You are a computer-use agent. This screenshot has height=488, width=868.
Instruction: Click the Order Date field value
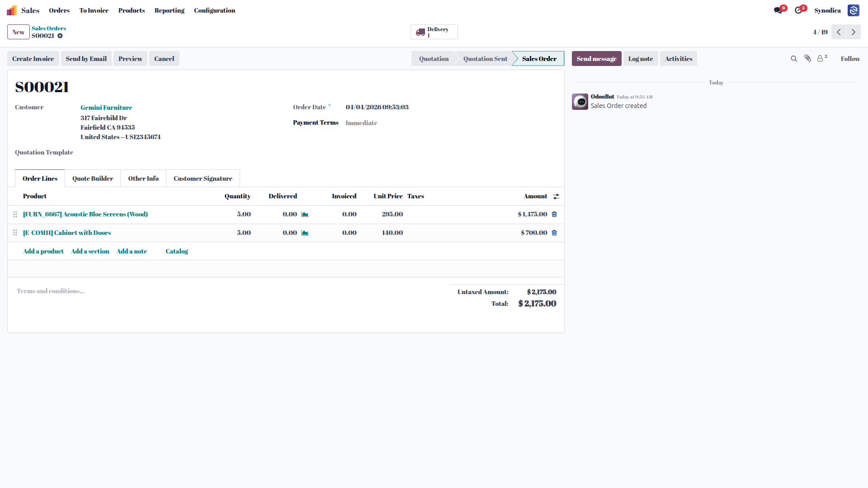coord(377,107)
